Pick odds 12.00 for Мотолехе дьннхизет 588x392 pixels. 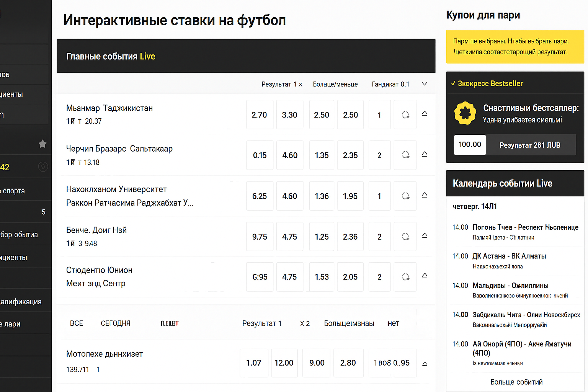point(284,363)
